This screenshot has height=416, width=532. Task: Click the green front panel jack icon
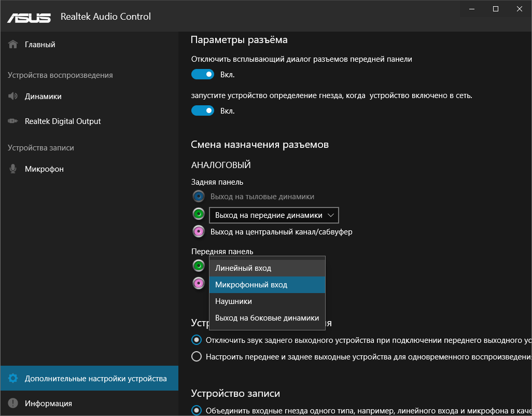point(199,266)
